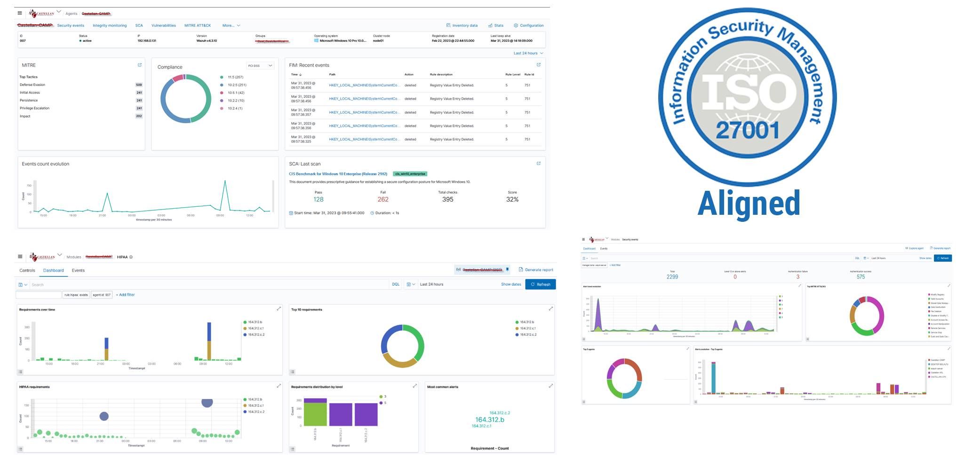Image resolution: width=980 pixels, height=462 pixels.
Task: Open the agent Configuration link
Action: (x=528, y=25)
